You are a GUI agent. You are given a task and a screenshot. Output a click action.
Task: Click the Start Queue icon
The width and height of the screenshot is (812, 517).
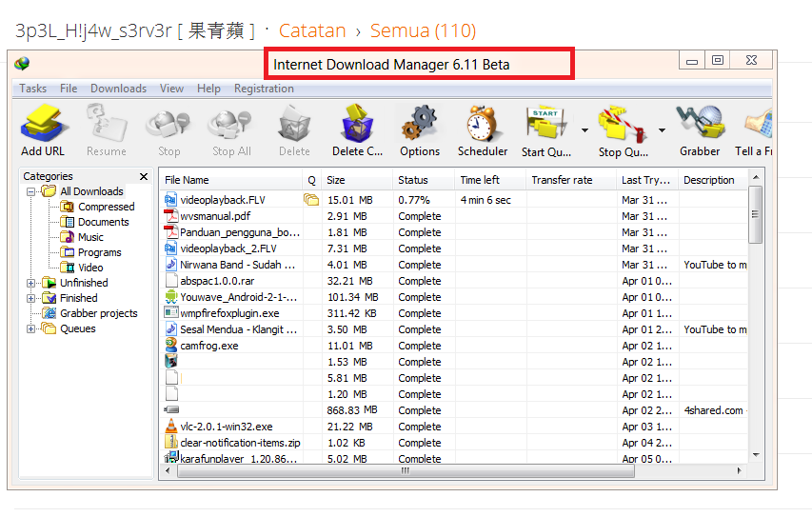(545, 123)
